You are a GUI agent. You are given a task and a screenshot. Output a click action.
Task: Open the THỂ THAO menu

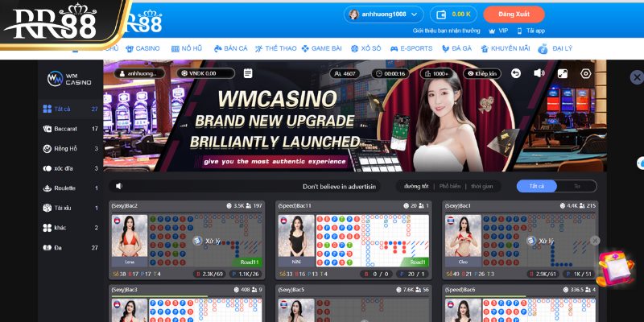(275, 48)
